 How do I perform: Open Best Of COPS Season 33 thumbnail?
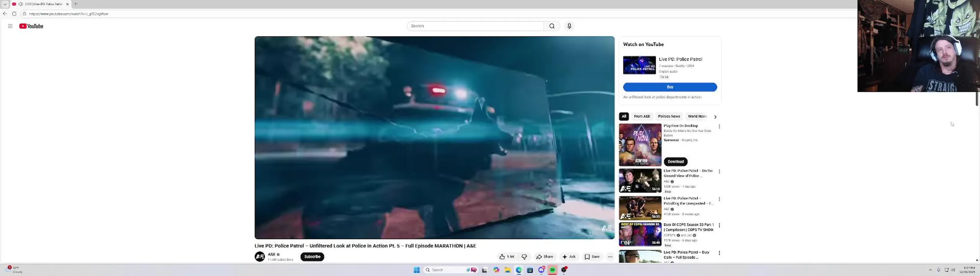640,234
